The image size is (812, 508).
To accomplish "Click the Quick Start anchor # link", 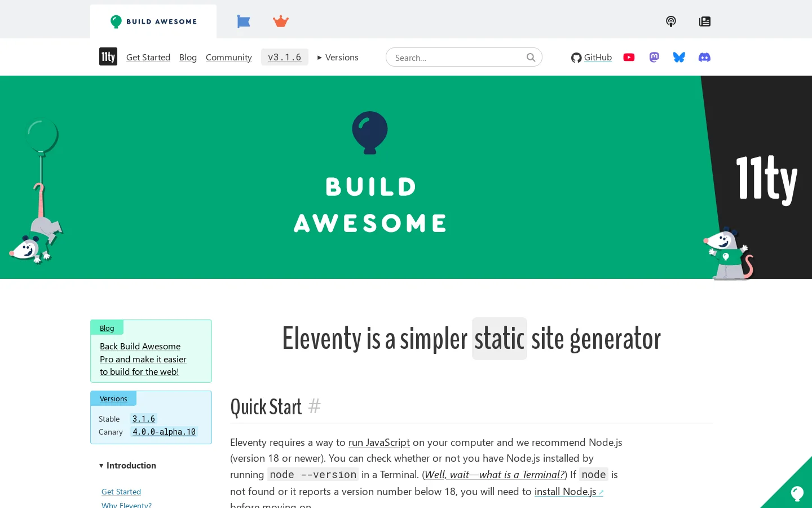I will (315, 406).
